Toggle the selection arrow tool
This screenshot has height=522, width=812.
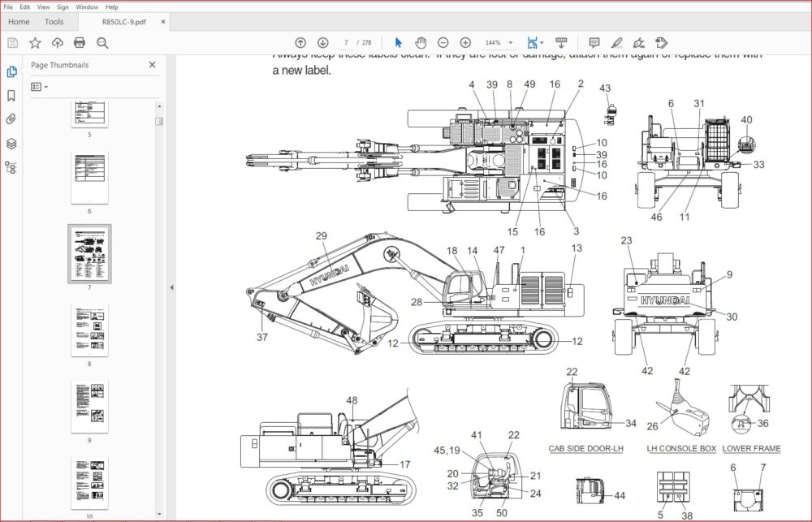pyautogui.click(x=398, y=42)
